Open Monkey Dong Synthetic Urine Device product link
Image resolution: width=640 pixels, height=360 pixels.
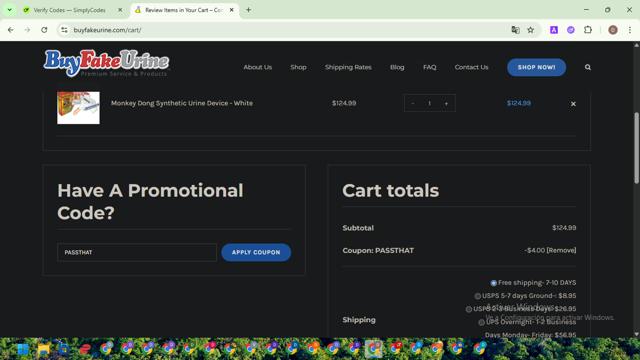pyautogui.click(x=182, y=103)
